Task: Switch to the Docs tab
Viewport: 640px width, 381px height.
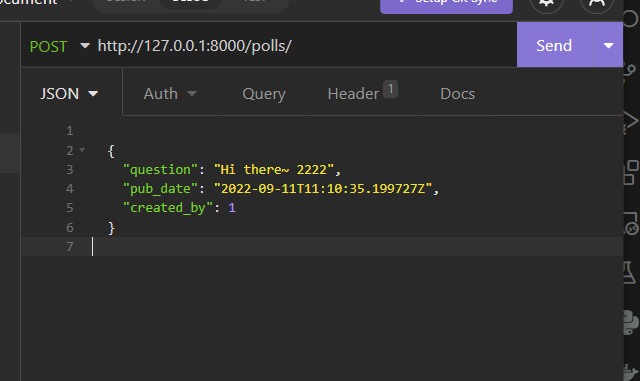Action: [458, 94]
